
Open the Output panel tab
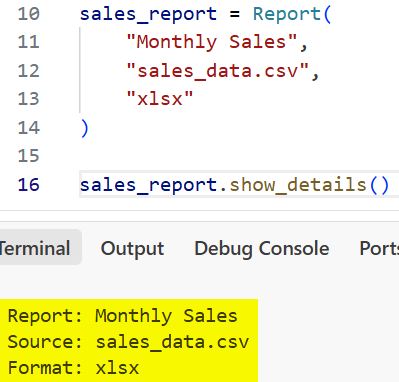point(132,248)
